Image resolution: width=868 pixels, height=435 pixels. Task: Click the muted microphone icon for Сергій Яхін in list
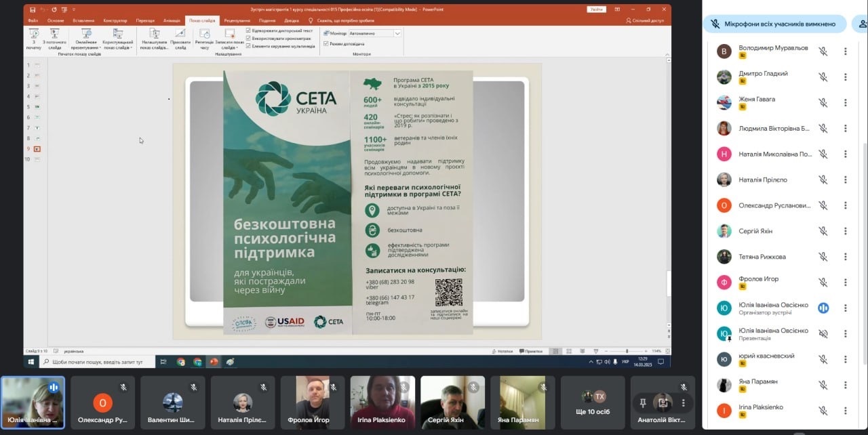(x=823, y=231)
